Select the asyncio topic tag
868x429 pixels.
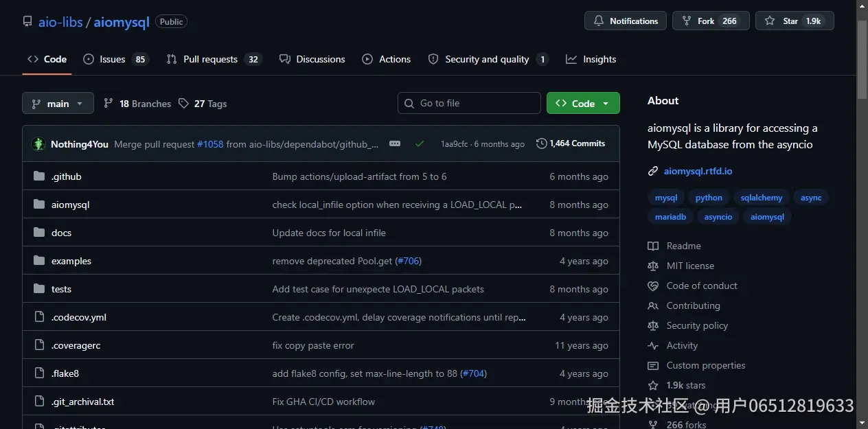click(x=718, y=216)
